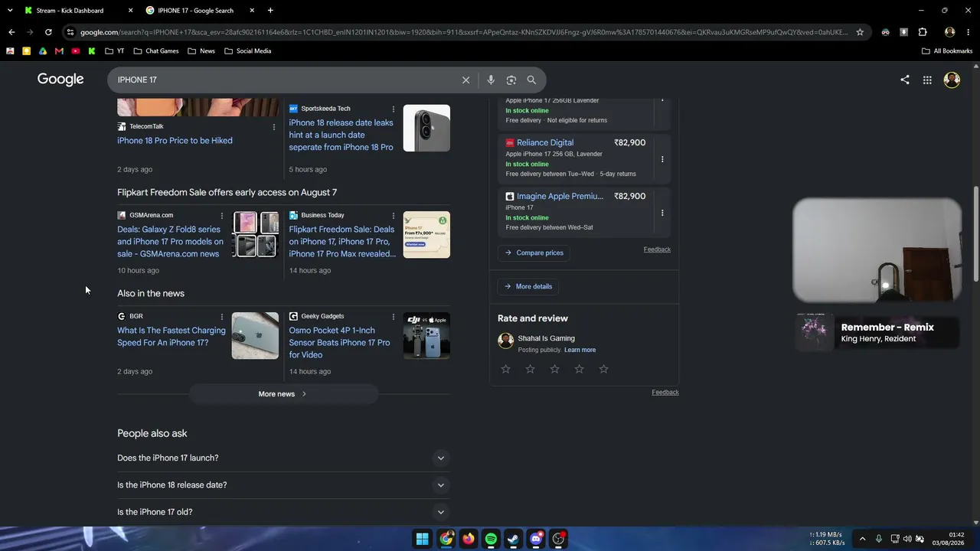Viewport: 980px width, 551px height.
Task: Open the Chrome extensions puzzle icon
Action: click(x=923, y=32)
